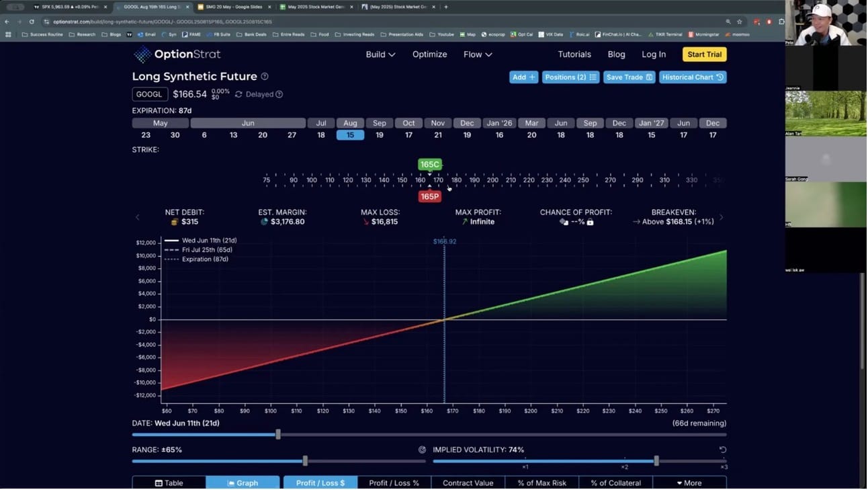Open the Morningstar bookmark

[x=703, y=34]
